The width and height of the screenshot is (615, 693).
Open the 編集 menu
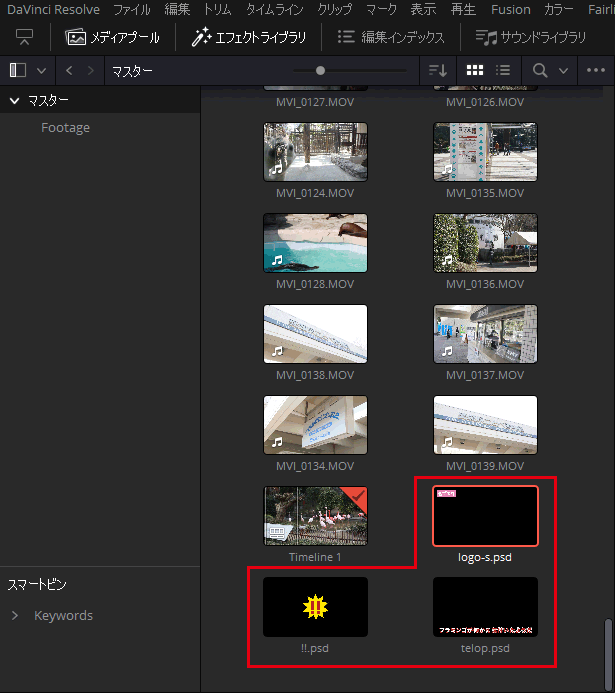(177, 9)
